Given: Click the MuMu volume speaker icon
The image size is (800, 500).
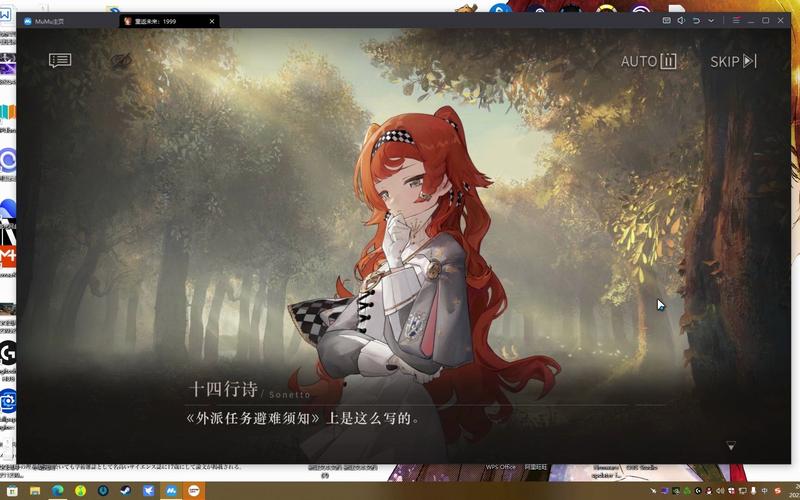Looking at the screenshot, I should coord(681,20).
